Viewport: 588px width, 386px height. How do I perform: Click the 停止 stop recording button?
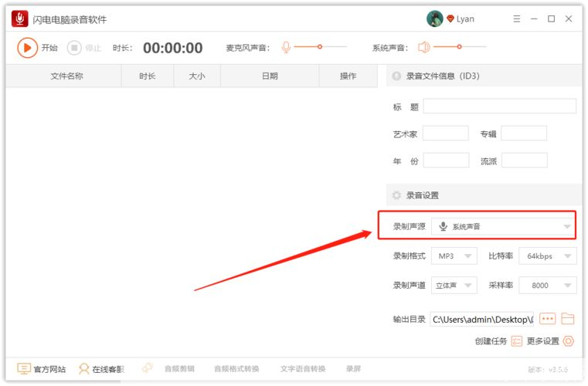click(x=74, y=48)
